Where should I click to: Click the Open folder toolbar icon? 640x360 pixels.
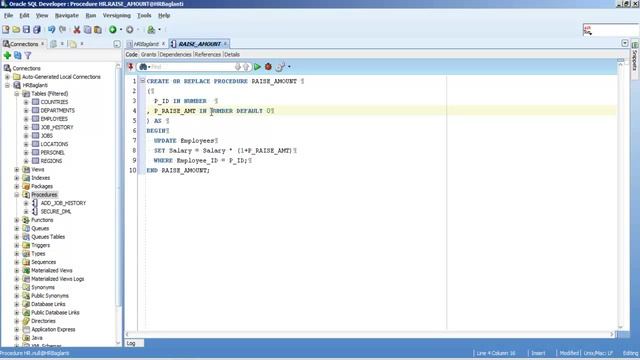(x=16, y=29)
